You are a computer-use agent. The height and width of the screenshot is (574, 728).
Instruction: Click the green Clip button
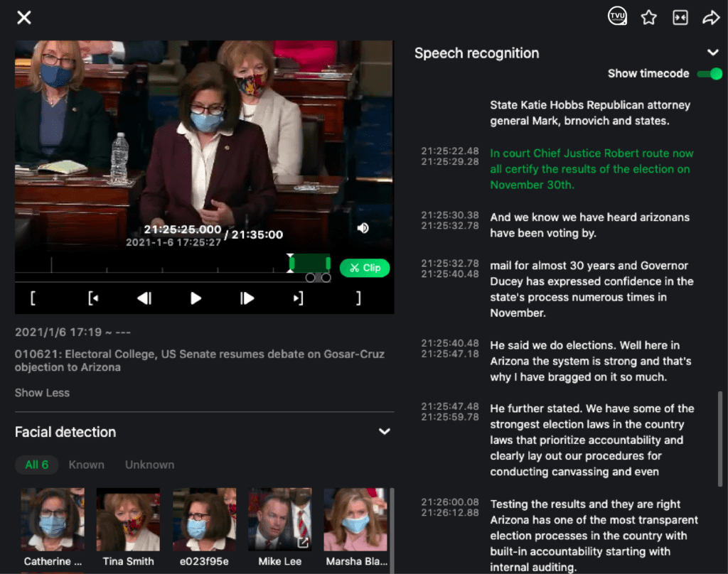point(365,268)
